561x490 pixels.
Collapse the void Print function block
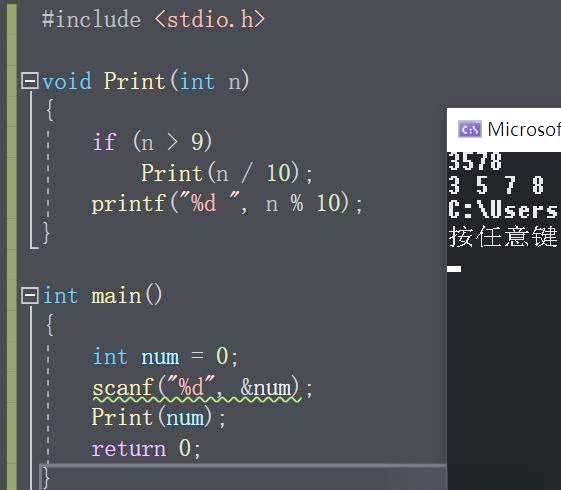(x=30, y=81)
